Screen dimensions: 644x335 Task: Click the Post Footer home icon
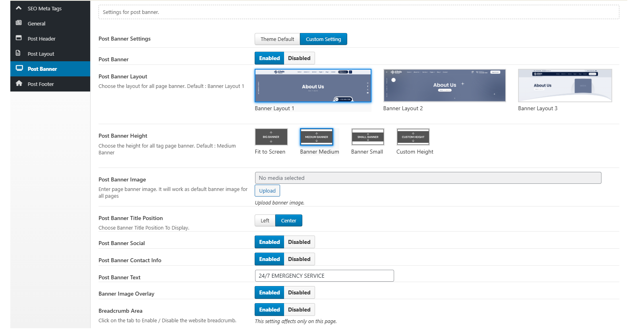19,84
